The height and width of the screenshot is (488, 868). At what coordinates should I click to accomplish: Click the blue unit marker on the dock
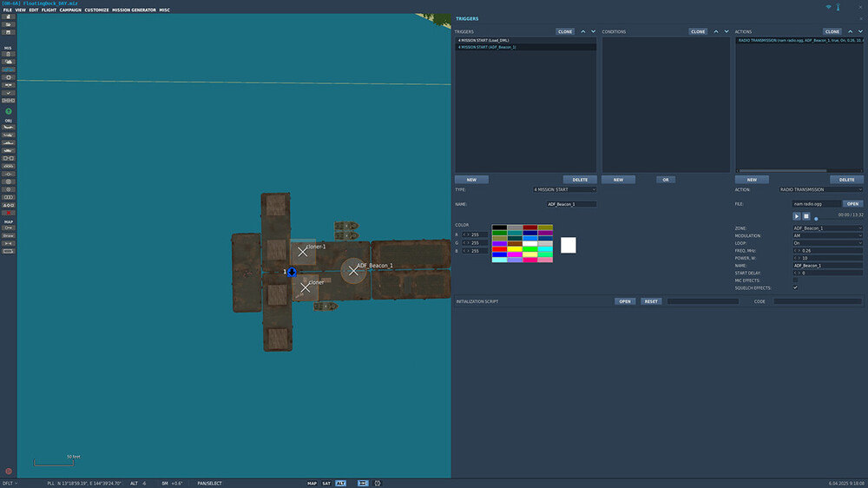pyautogui.click(x=292, y=272)
